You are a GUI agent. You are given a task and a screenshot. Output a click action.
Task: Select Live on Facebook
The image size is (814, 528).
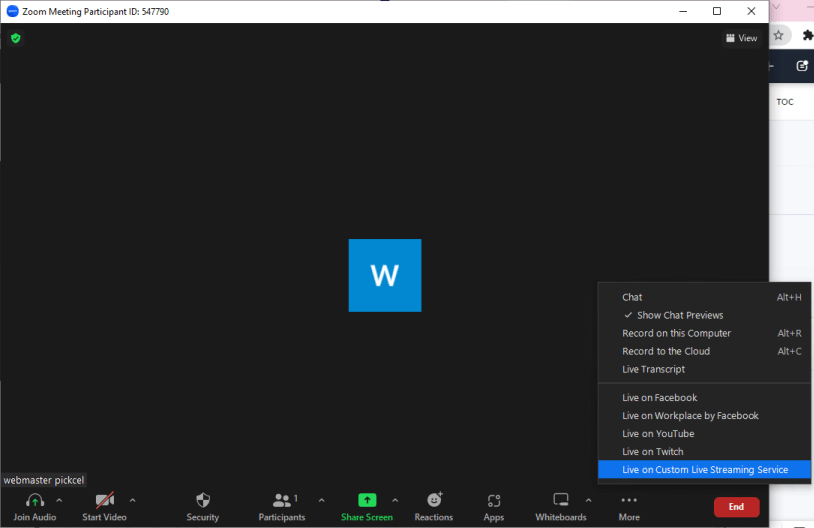tap(704, 398)
